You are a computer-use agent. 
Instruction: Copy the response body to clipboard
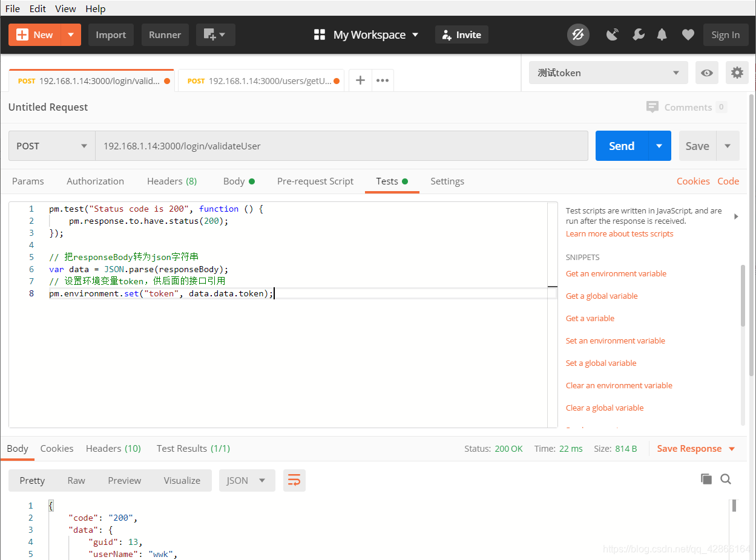[x=706, y=479]
